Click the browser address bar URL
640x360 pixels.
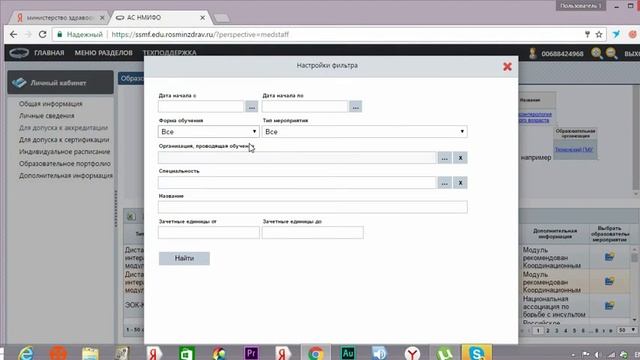[x=200, y=35]
